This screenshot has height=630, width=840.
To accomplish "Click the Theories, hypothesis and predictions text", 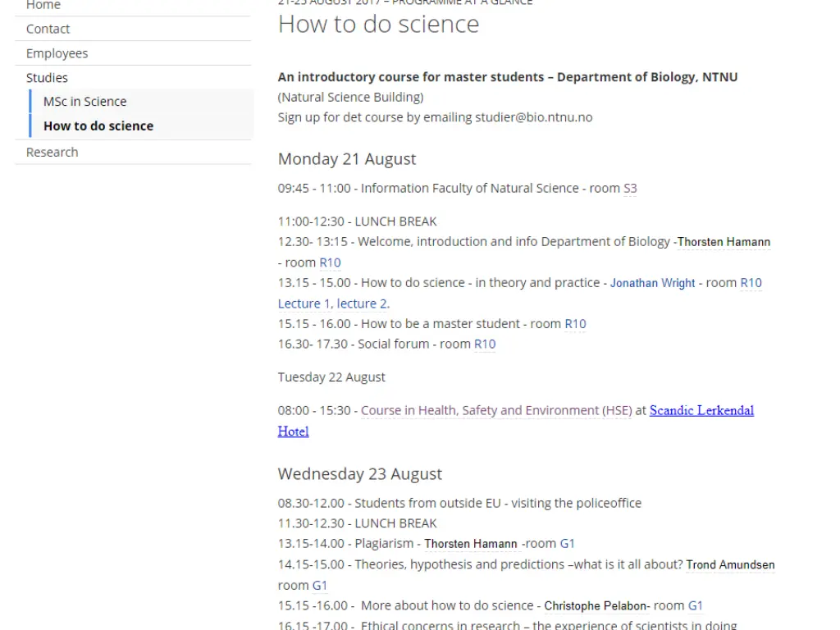I will (481, 564).
